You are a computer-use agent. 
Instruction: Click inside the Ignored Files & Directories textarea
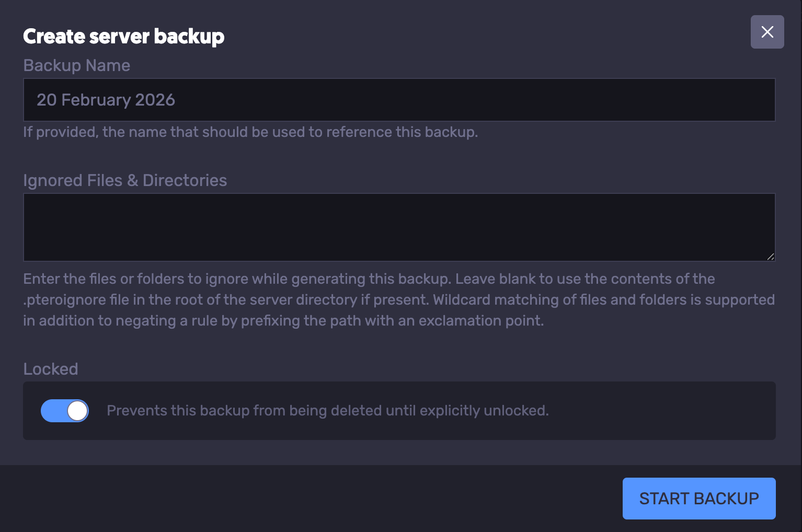point(399,227)
